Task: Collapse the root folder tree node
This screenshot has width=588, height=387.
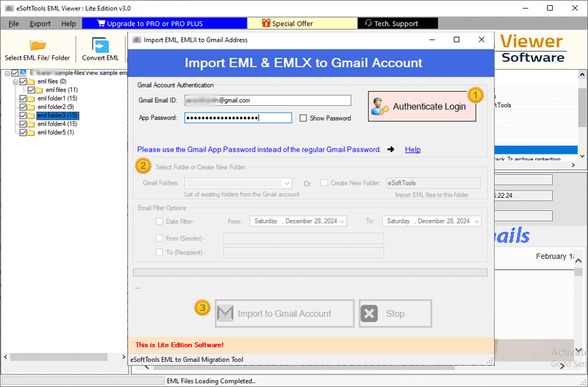Action: pyautogui.click(x=7, y=73)
